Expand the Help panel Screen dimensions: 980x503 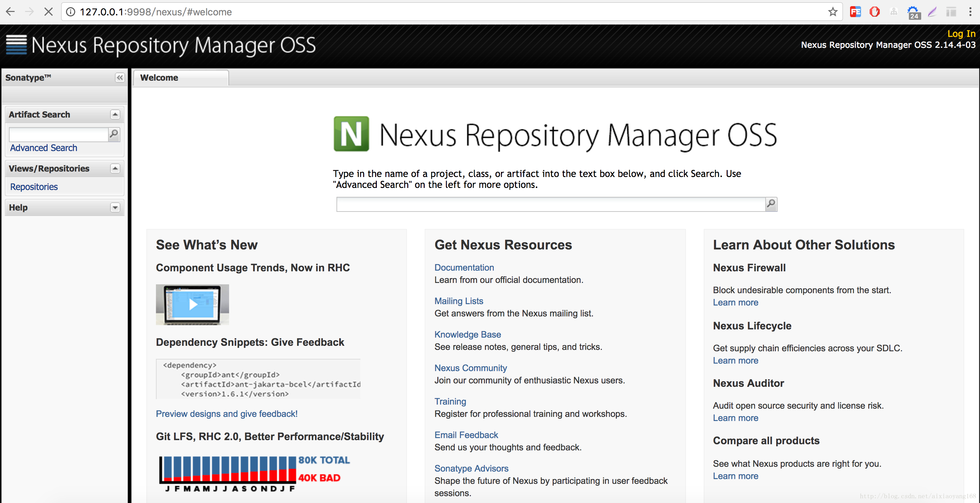click(x=115, y=207)
